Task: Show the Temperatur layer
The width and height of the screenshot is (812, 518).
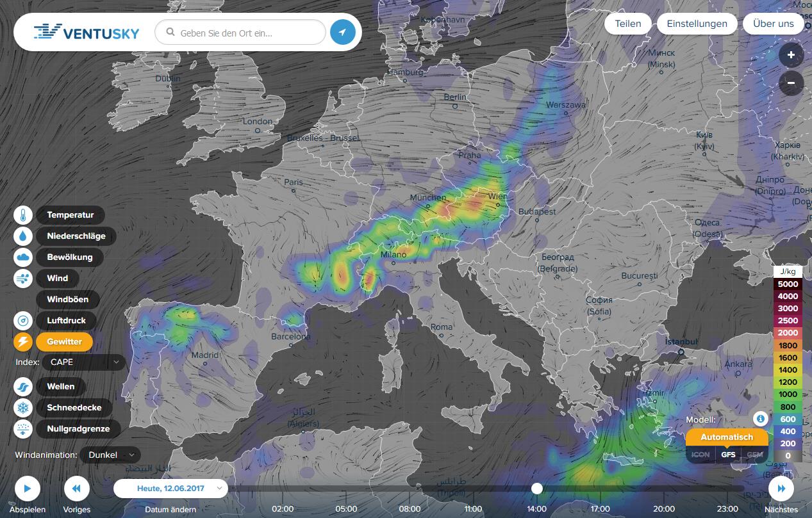Action: 70,215
